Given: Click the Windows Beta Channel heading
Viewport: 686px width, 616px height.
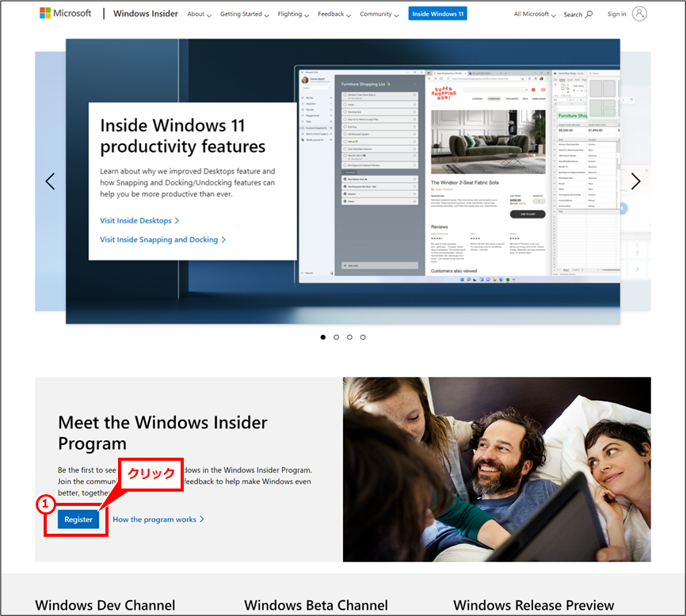Looking at the screenshot, I should (316, 606).
